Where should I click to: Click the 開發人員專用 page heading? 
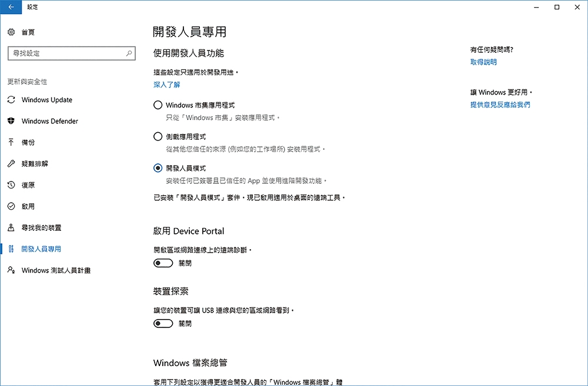click(x=190, y=32)
